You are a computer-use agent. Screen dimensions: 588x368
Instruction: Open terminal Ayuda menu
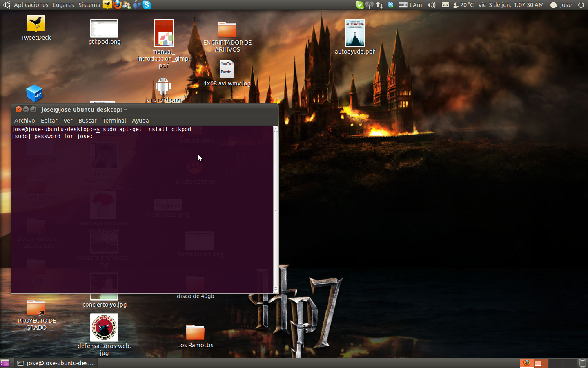coord(140,121)
